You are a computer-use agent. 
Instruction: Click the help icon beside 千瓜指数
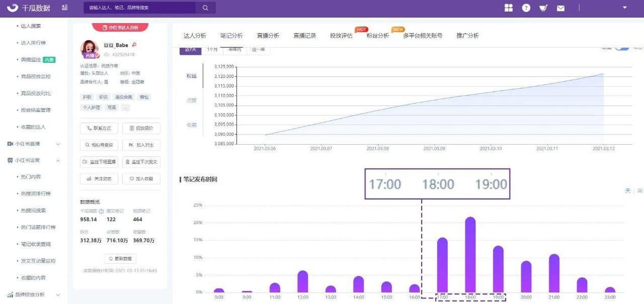(101, 211)
